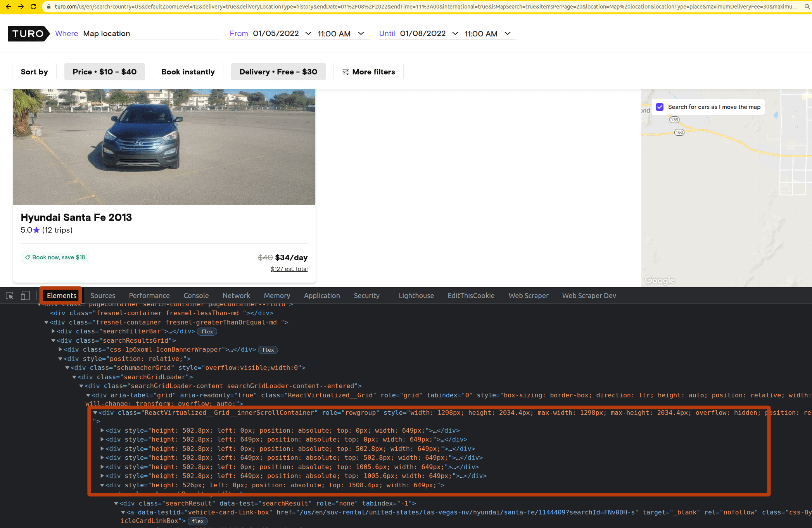Open the More filters button
The height and width of the screenshot is (528, 812).
(368, 72)
